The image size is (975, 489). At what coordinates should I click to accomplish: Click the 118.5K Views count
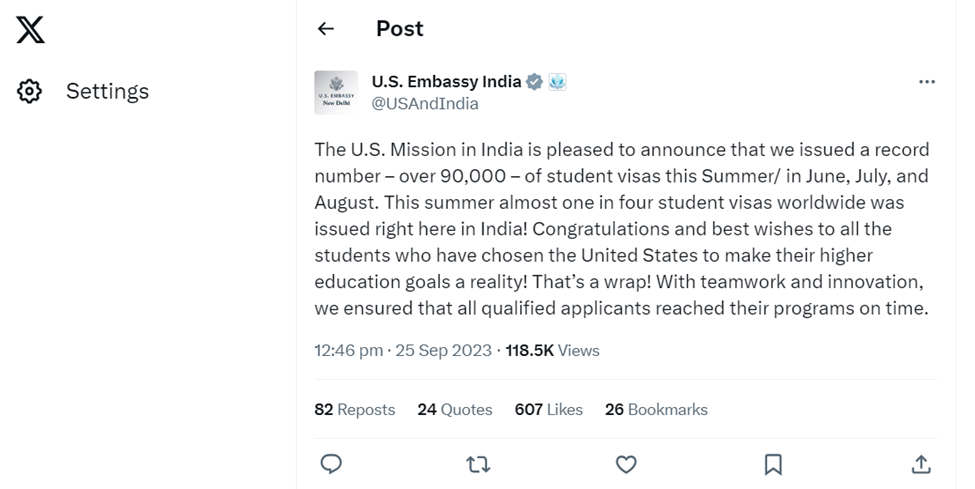553,350
